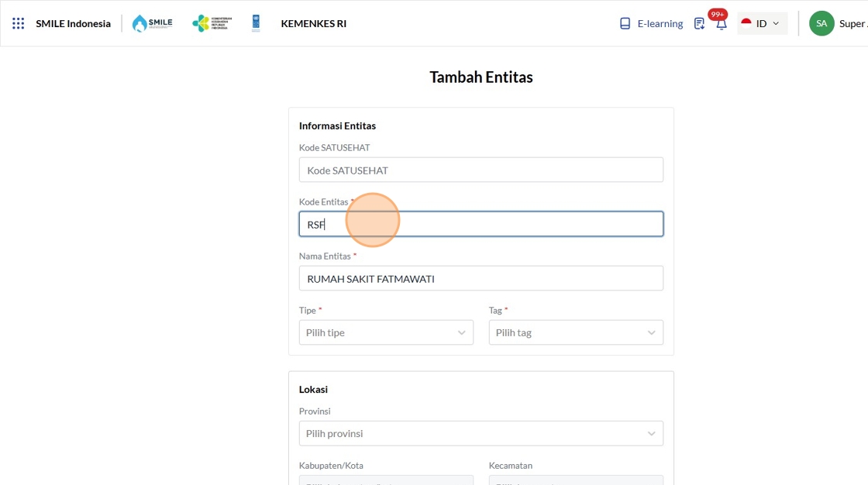868x485 pixels.
Task: Focus the Kode SATUSEHAT input field
Action: tap(480, 170)
